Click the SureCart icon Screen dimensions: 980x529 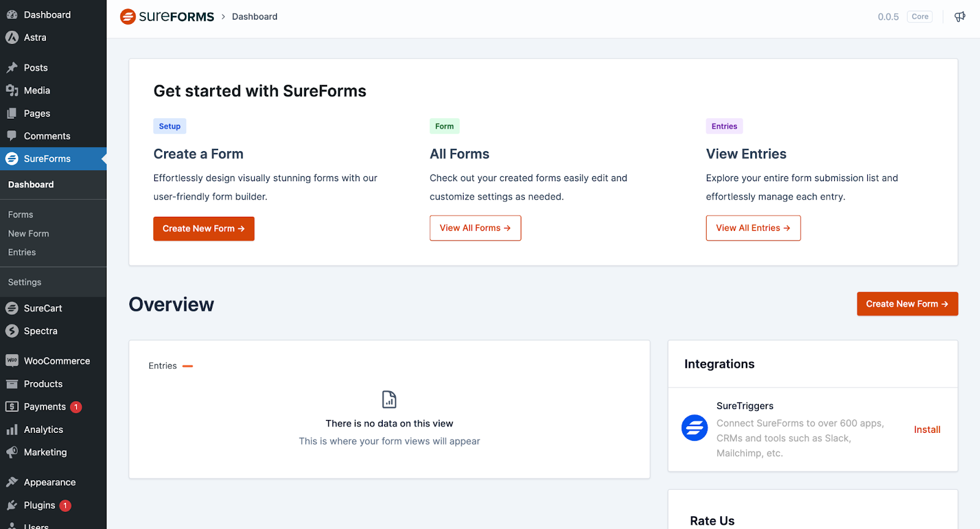coord(12,308)
